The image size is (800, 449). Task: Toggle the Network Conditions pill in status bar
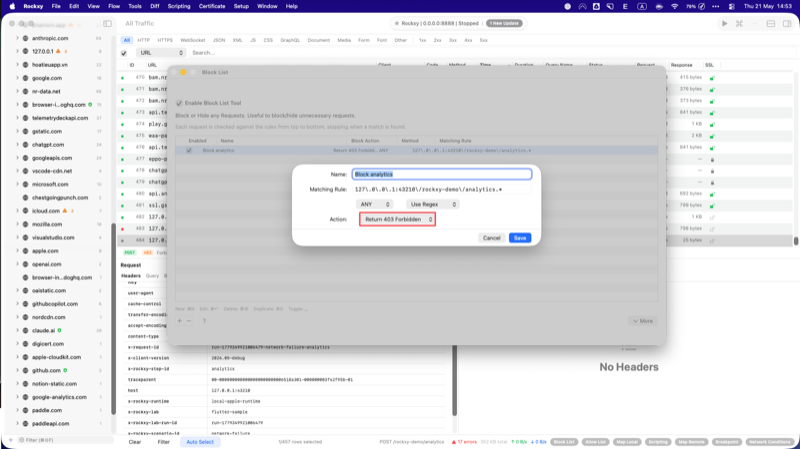(770, 442)
